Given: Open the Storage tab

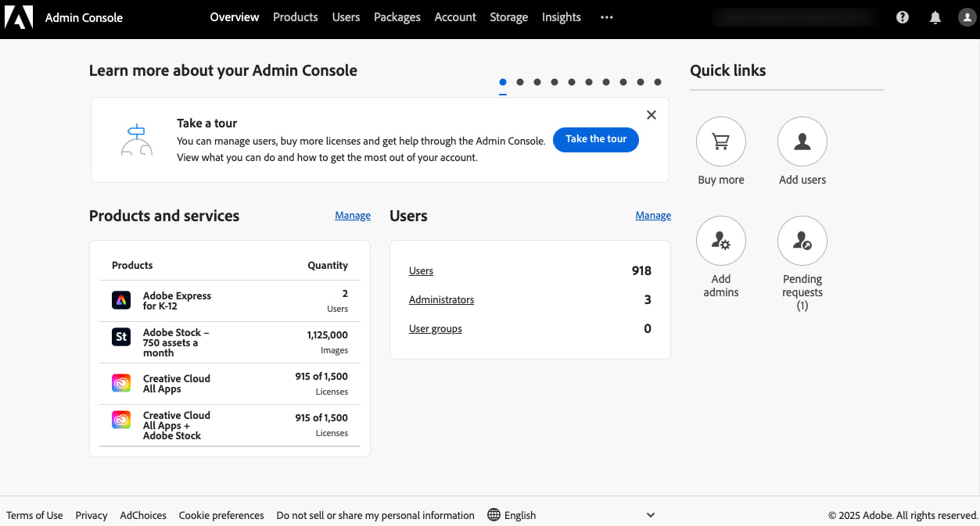Looking at the screenshot, I should point(509,17).
